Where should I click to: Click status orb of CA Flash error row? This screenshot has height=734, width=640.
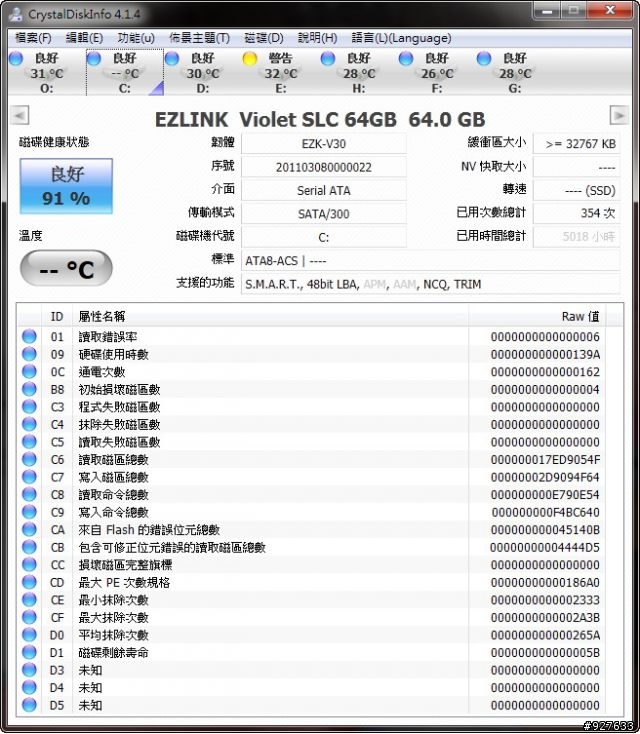[29, 529]
